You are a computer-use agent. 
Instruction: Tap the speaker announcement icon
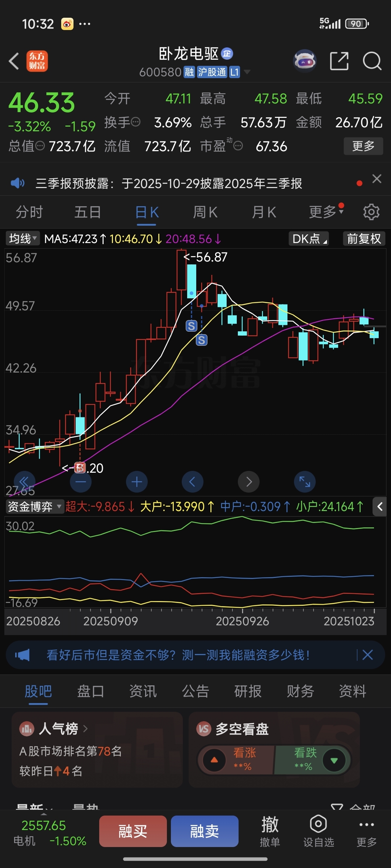coord(17,183)
